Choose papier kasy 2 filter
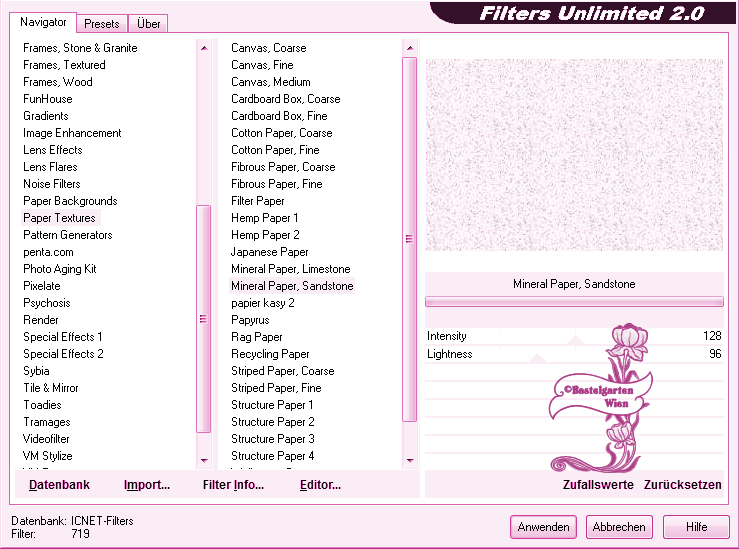Screen dimensions: 739x549 (263, 303)
